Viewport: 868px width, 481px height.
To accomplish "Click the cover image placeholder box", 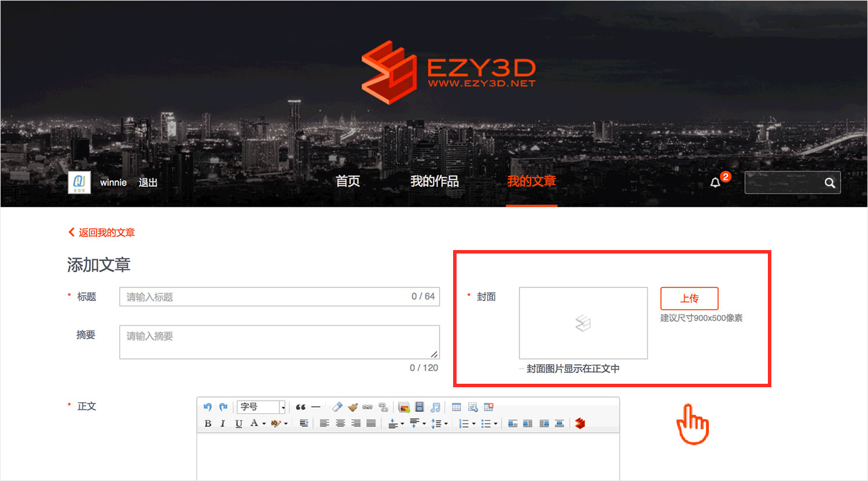I will [583, 323].
